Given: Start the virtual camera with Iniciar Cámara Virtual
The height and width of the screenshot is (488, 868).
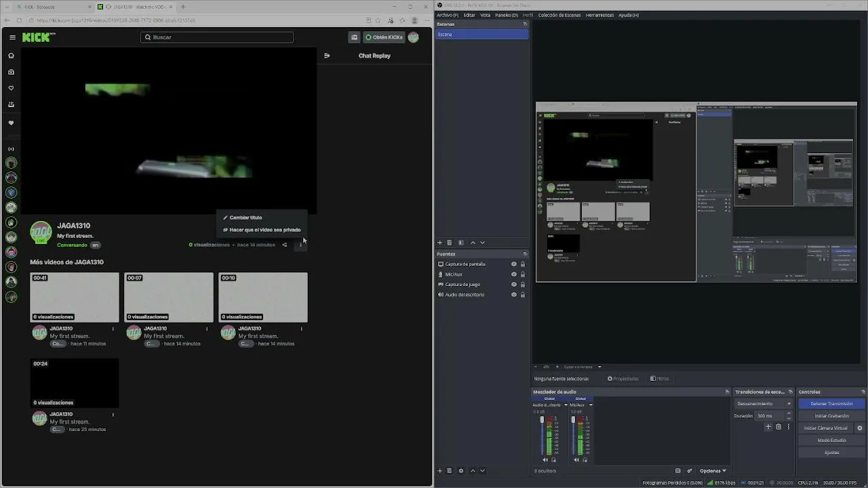Looking at the screenshot, I should point(826,428).
